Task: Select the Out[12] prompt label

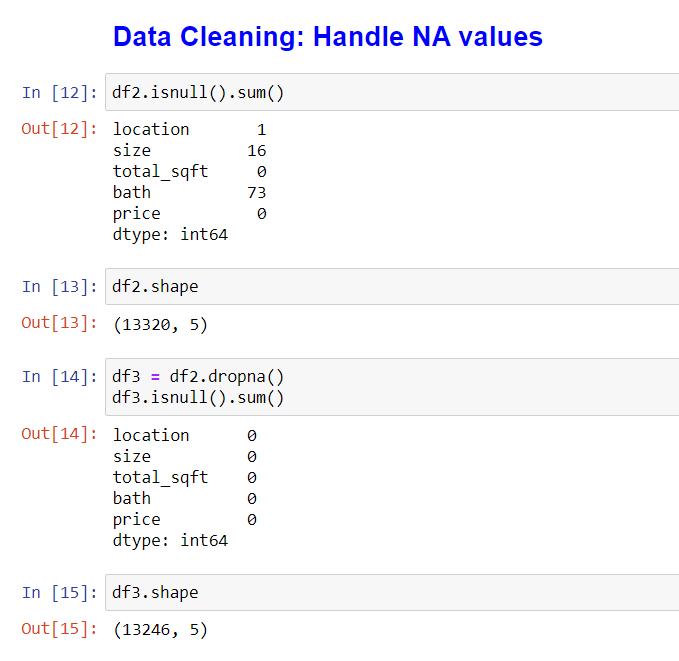Action: pos(60,129)
